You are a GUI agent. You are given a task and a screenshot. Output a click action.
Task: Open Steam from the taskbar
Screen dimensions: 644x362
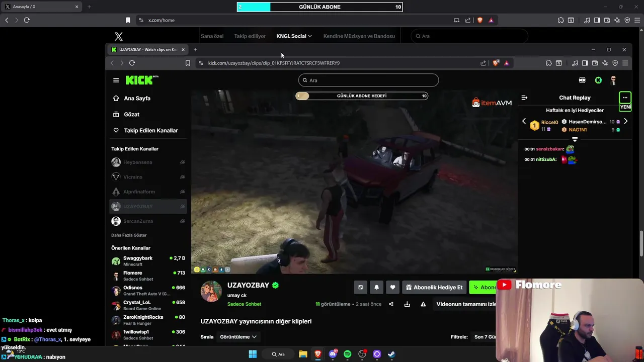coord(391,354)
